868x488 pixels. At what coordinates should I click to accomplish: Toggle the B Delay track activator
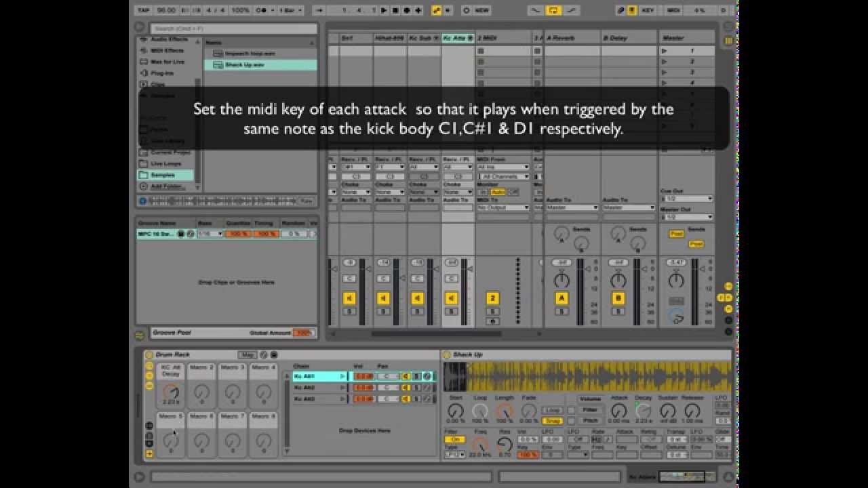(x=618, y=298)
